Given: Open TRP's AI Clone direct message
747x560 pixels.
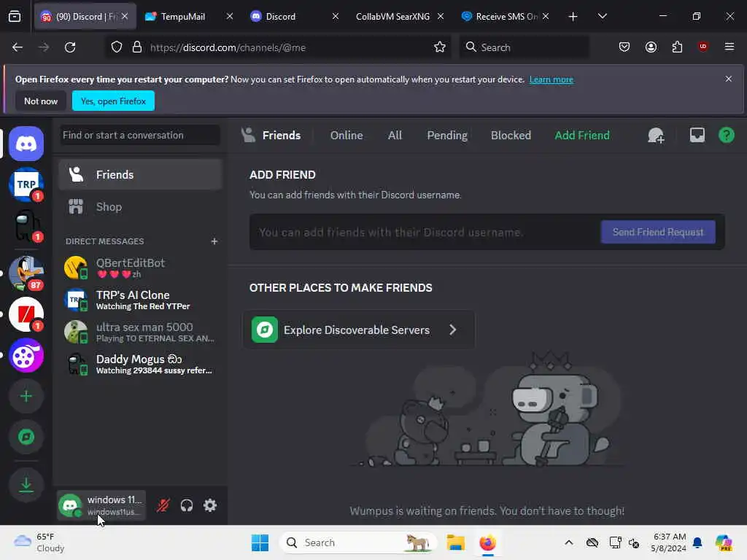Looking at the screenshot, I should (141, 300).
